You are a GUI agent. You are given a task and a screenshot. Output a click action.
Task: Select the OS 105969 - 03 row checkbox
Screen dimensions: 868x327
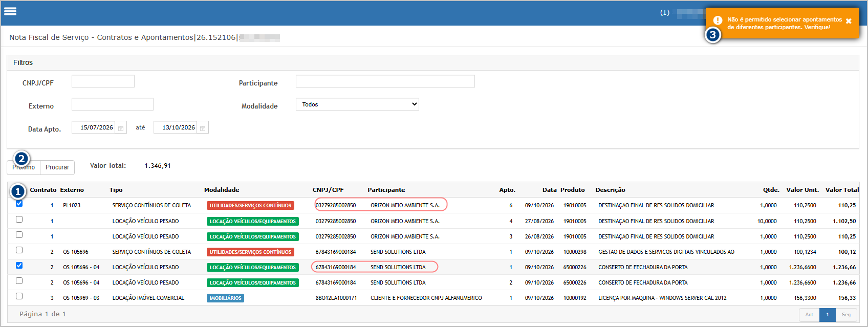coord(19,296)
